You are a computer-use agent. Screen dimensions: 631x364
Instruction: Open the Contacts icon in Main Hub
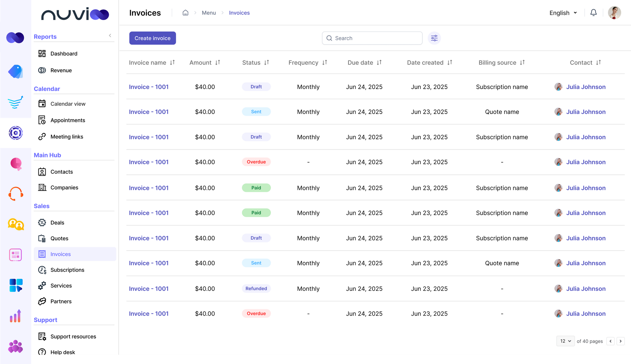click(x=42, y=171)
